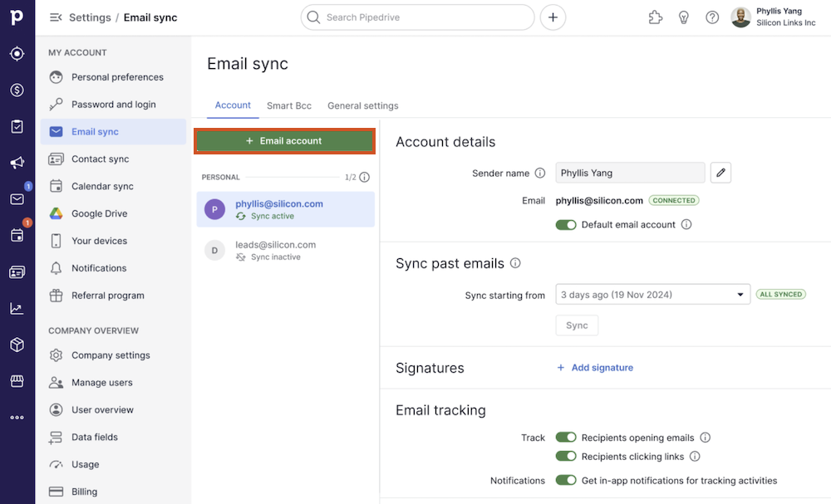Select the Campaigns megaphone icon
Viewport: 831px width, 504px height.
click(17, 163)
